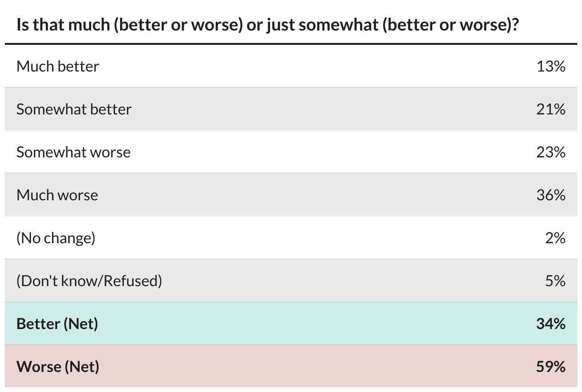Click the 36% value for Much worse
The image size is (582, 392).
click(x=551, y=195)
